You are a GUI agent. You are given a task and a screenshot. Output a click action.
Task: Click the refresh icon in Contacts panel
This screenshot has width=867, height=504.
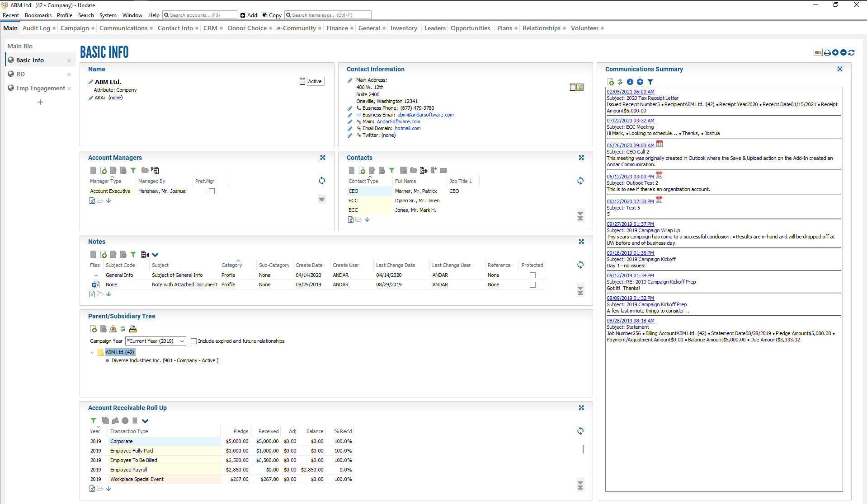coord(580,181)
